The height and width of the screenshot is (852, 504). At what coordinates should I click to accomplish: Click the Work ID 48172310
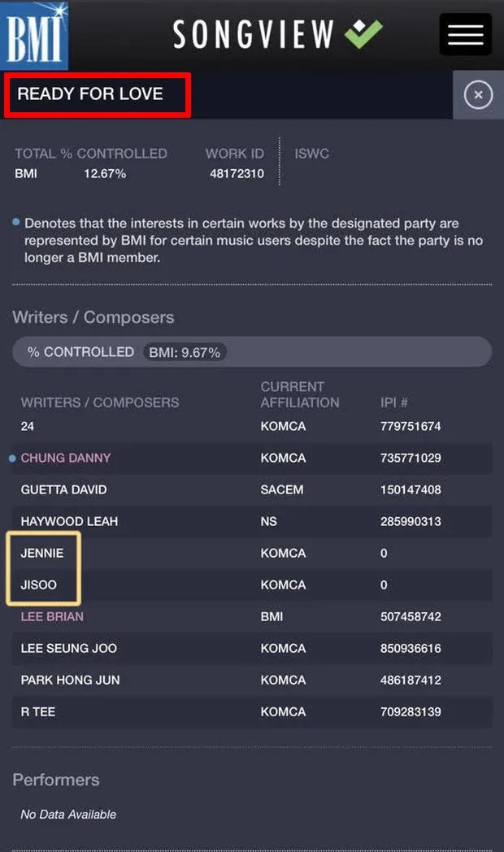point(237,174)
